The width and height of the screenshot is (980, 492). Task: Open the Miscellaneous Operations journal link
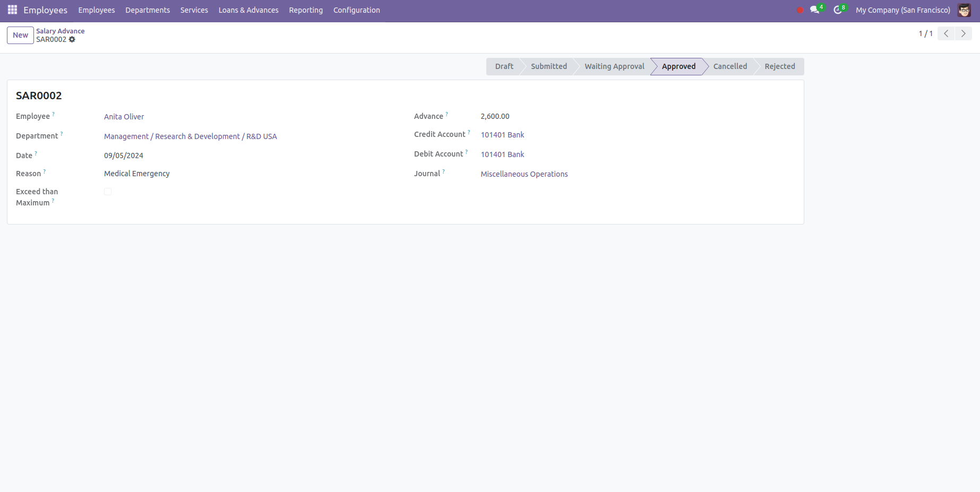point(524,174)
